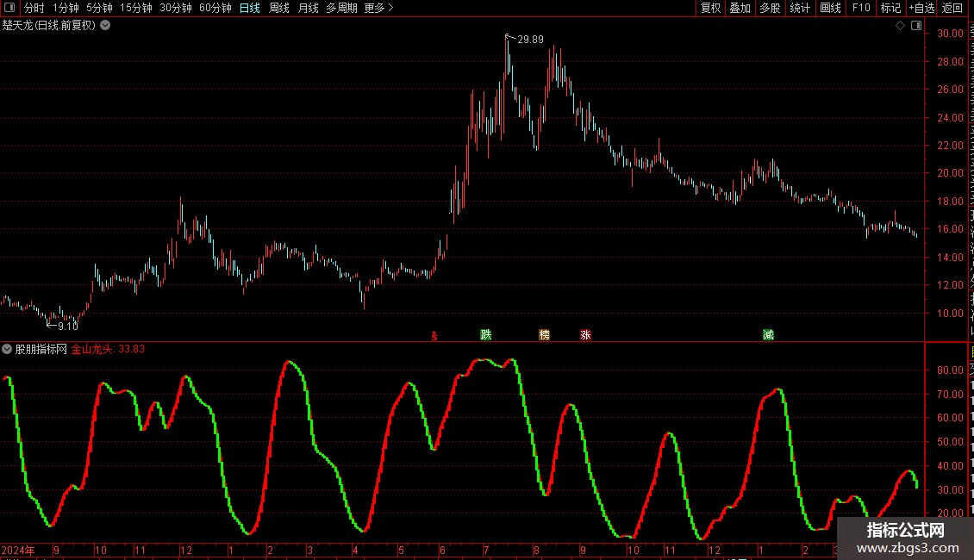The height and width of the screenshot is (560, 974).
Task: Click the 多股 multi-stock button
Action: tap(771, 8)
